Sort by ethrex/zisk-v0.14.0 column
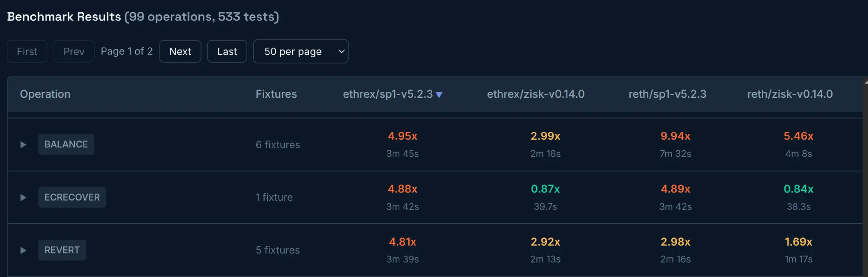 click(x=535, y=94)
